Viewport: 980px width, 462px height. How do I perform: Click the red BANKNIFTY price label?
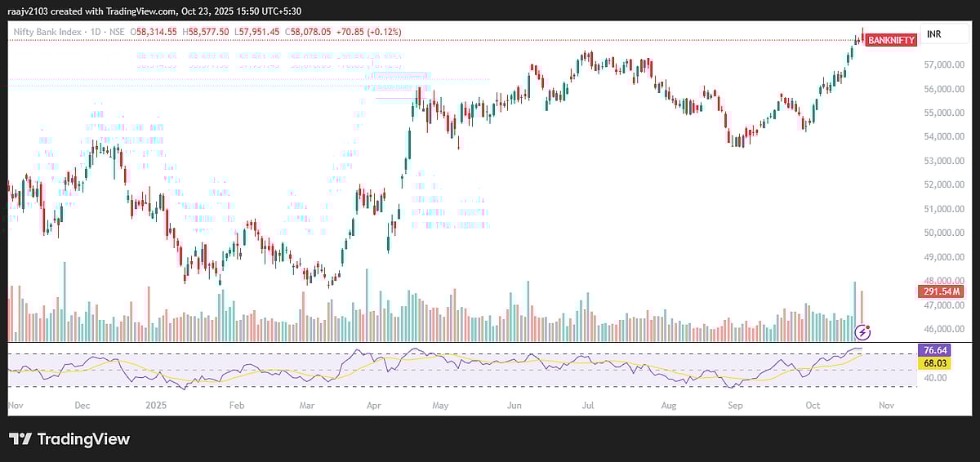[890, 40]
